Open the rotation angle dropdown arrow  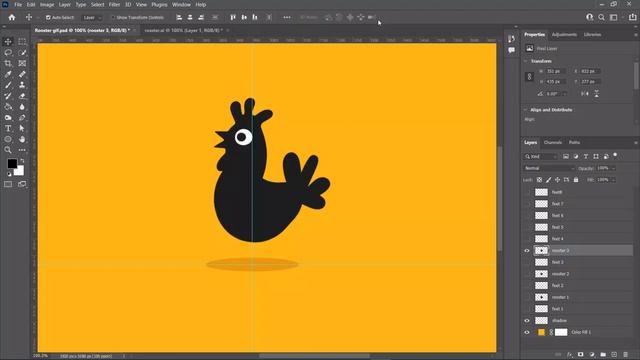(564, 94)
